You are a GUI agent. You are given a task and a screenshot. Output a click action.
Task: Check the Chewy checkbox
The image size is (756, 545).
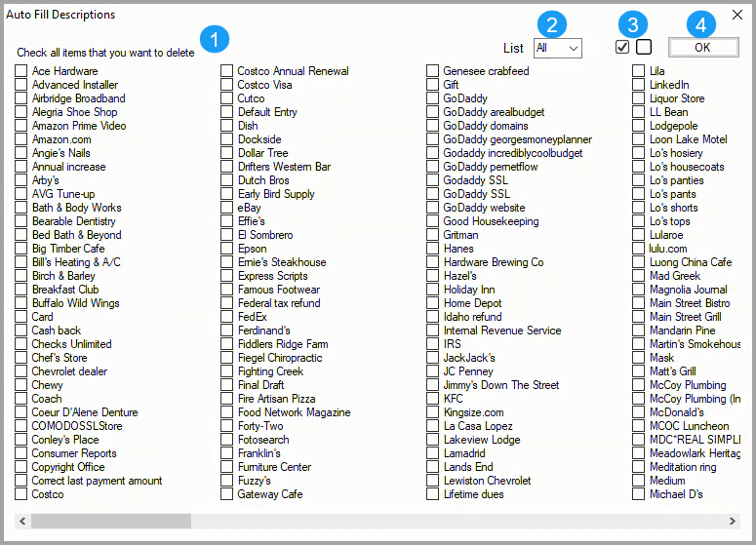click(20, 385)
